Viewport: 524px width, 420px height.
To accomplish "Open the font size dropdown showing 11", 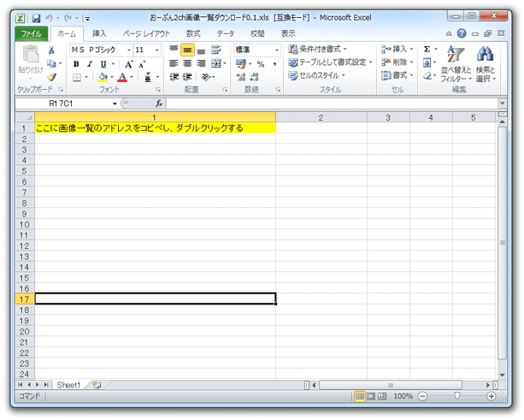I will pyautogui.click(x=156, y=50).
